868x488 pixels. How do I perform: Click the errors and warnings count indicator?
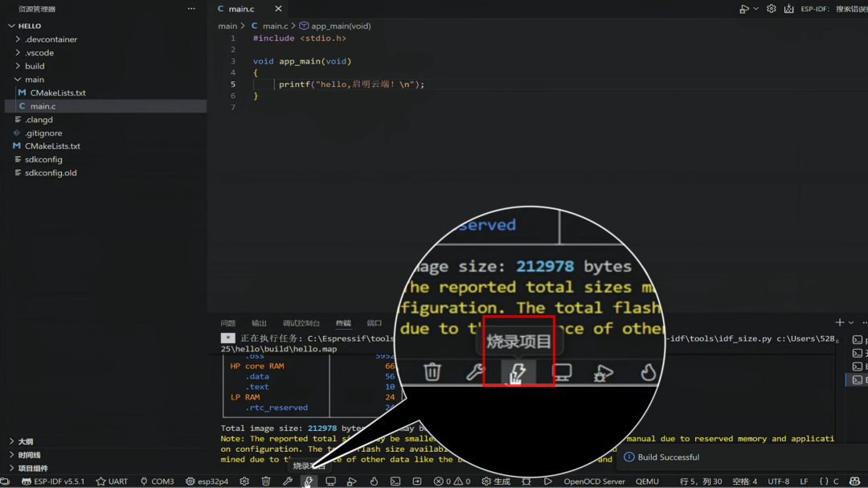452,482
